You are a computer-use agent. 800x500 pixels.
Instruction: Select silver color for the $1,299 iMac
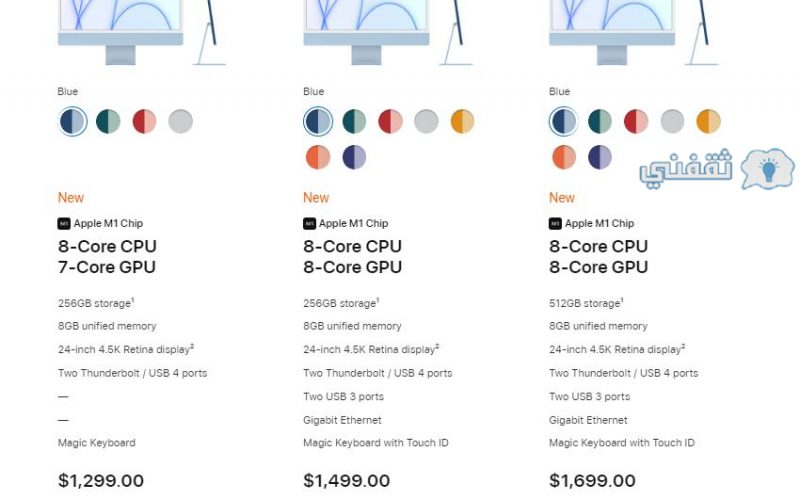(x=181, y=121)
